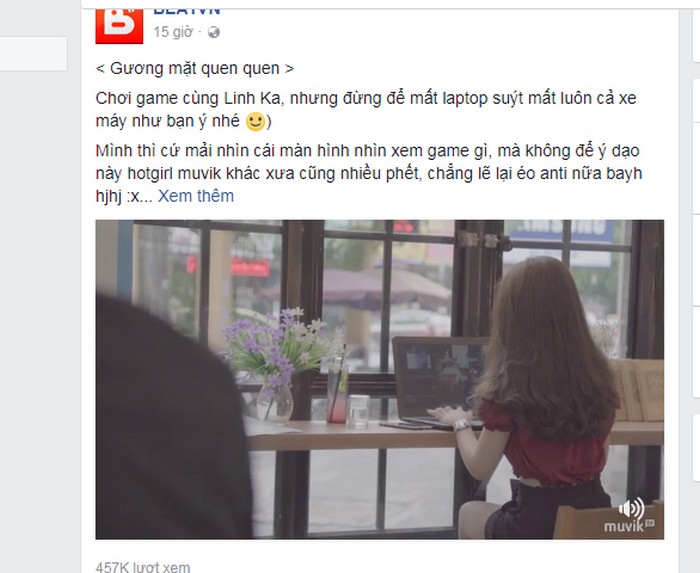This screenshot has height=573, width=700.
Task: Click the paragraph mentioning hotgirl muvik
Action: 369,174
